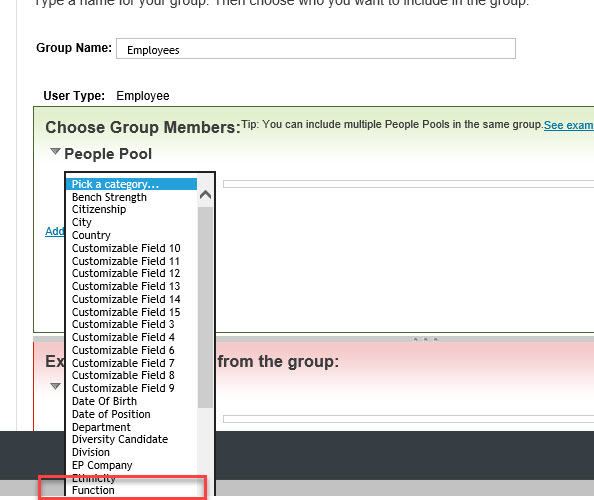Click the Group Name text field
The height and width of the screenshot is (500, 594).
316,48
